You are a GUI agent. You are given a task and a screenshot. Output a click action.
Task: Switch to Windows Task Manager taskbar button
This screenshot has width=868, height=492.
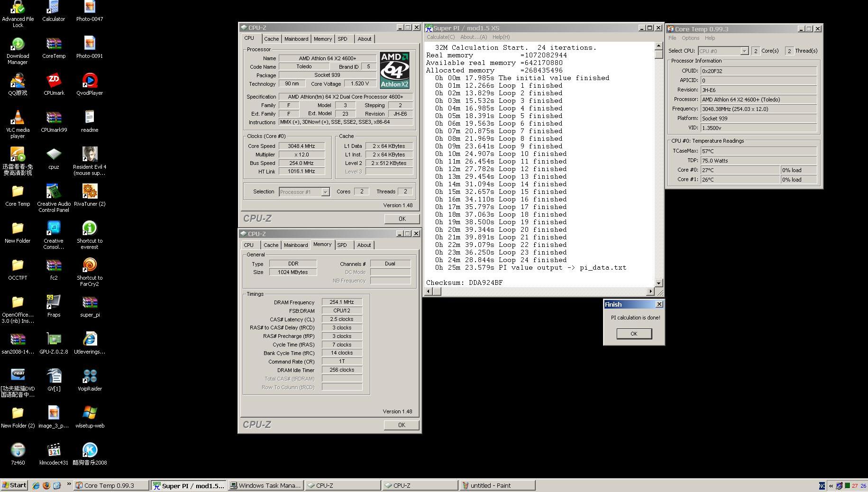[x=265, y=485]
